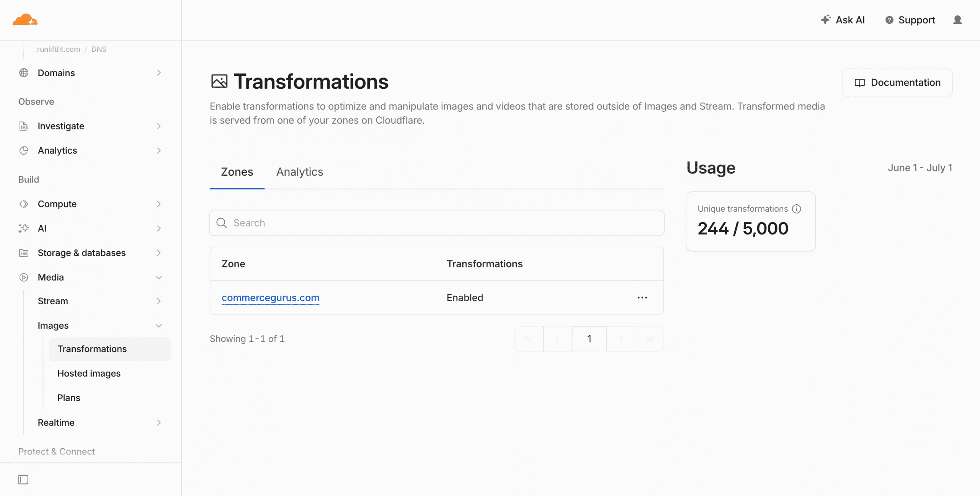Open the user account profile icon

pos(957,20)
